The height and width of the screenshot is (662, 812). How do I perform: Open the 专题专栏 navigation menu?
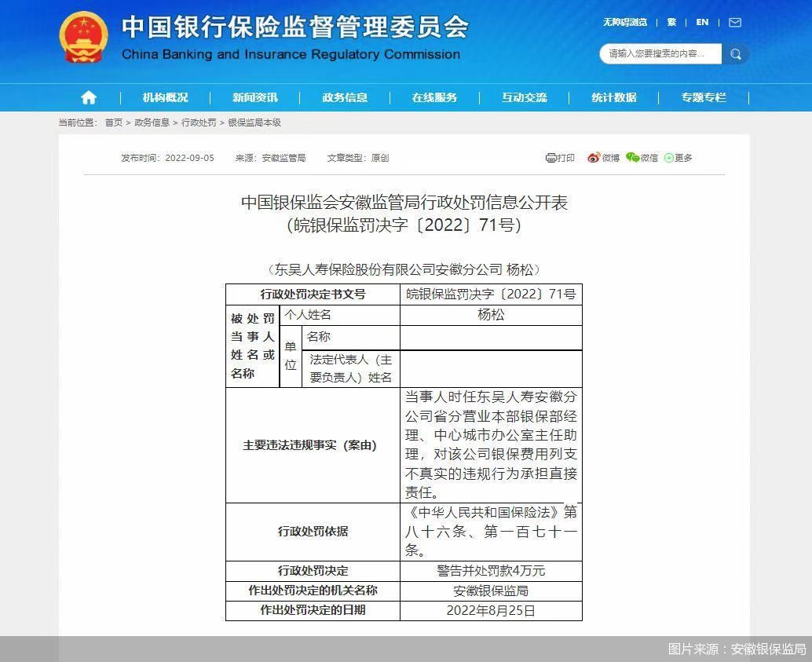coord(702,97)
